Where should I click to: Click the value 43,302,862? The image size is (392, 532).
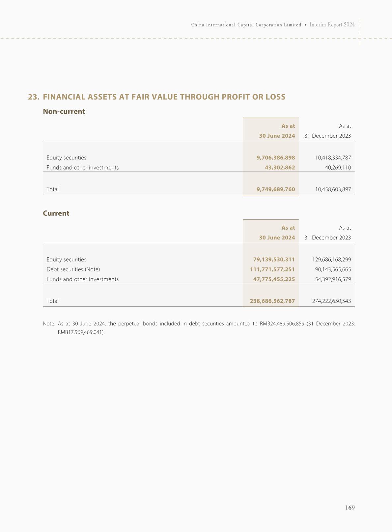(280, 168)
